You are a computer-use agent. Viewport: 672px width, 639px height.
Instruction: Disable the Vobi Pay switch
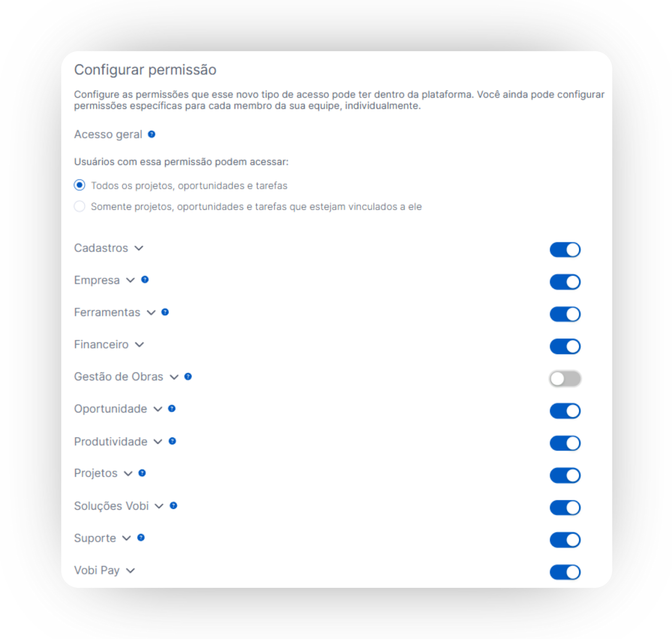(x=565, y=572)
